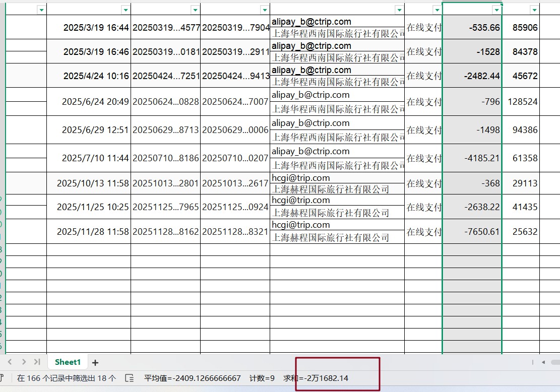Click the 平均值 average in the status bar
The width and height of the screenshot is (560, 392).
(x=192, y=378)
